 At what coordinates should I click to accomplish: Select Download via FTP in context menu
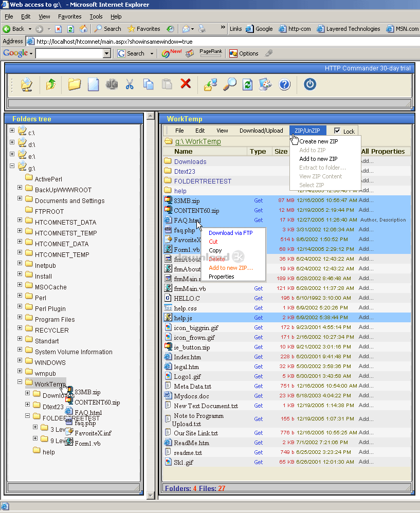pyautogui.click(x=231, y=233)
